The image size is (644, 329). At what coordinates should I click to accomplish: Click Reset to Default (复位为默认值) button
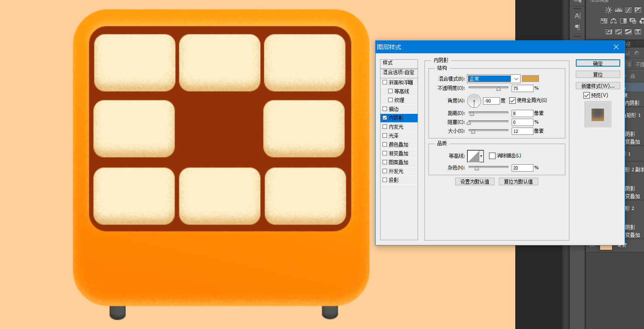(x=519, y=182)
